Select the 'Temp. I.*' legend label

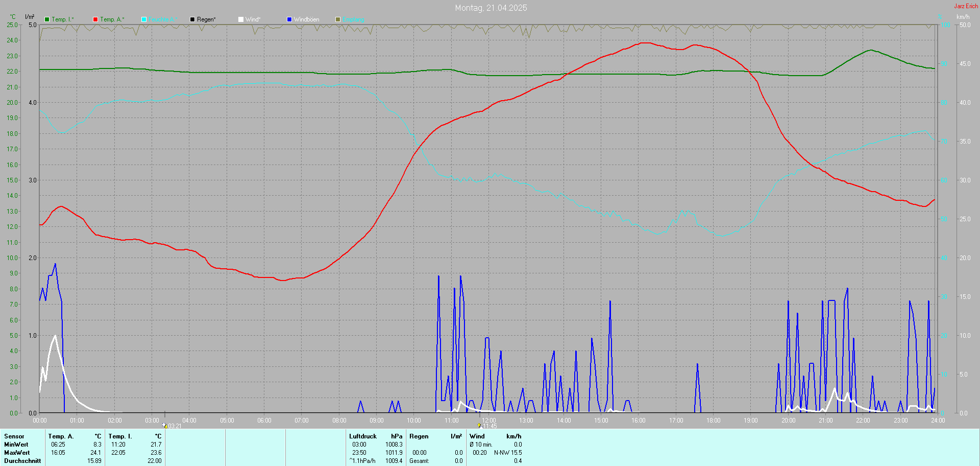[x=63, y=19]
